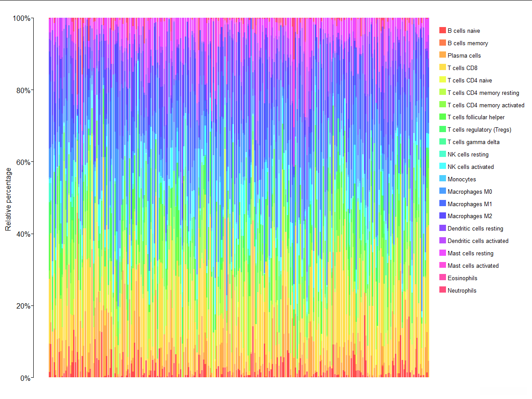
Task: Click the T cells gamma delta swatch
Action: coord(442,142)
